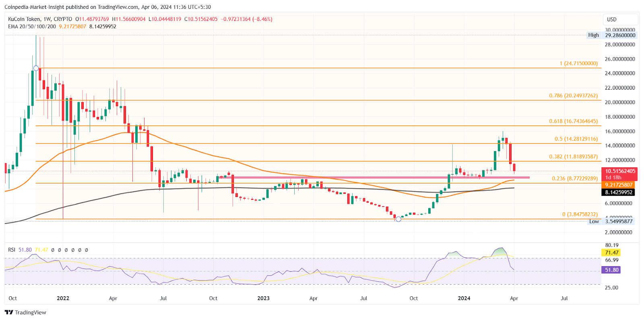Click the 2022 label on time axis
Screen dimensions: 644x320
pos(63,298)
